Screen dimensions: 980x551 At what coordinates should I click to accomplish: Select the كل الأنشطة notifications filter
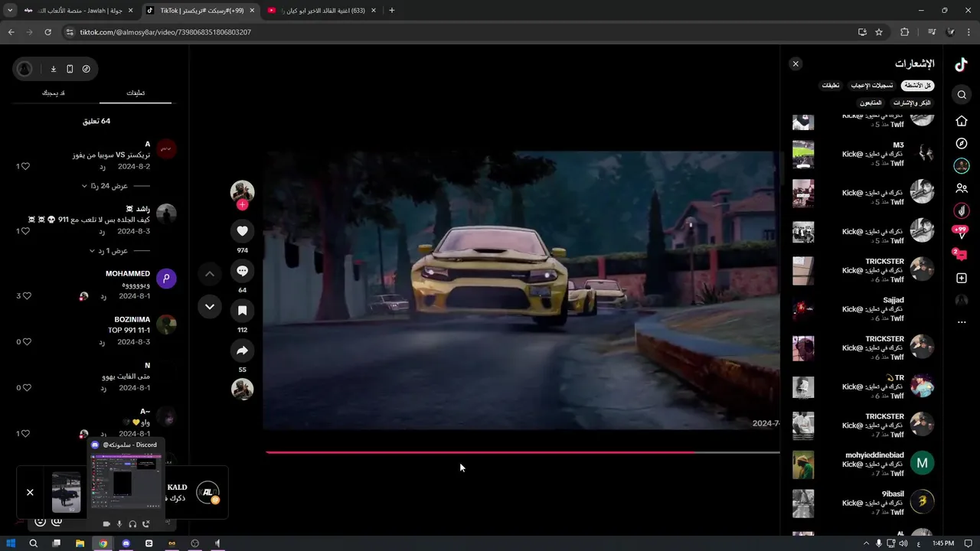(917, 86)
